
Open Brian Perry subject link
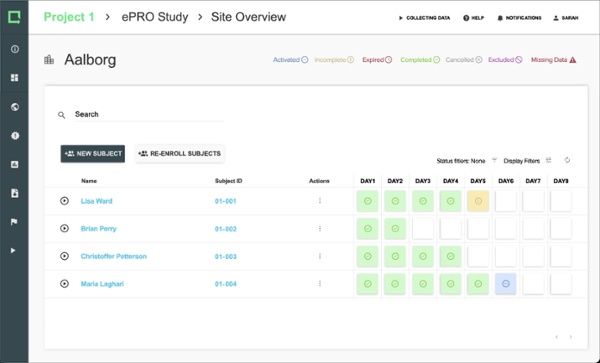[x=98, y=229]
